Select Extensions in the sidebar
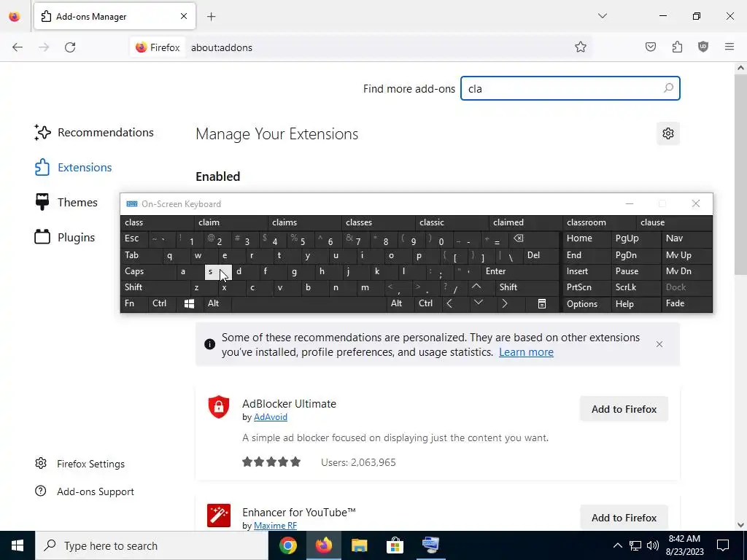The height and width of the screenshot is (560, 747). (x=74, y=167)
